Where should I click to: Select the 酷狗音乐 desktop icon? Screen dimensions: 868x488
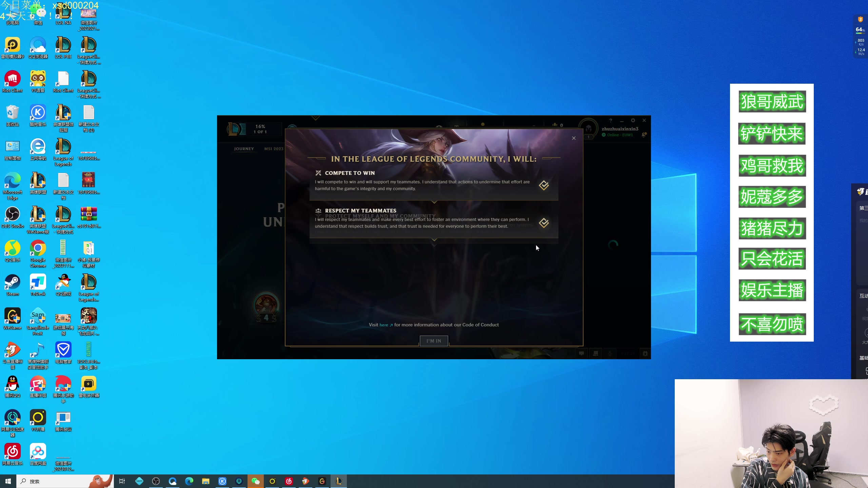[x=38, y=116]
